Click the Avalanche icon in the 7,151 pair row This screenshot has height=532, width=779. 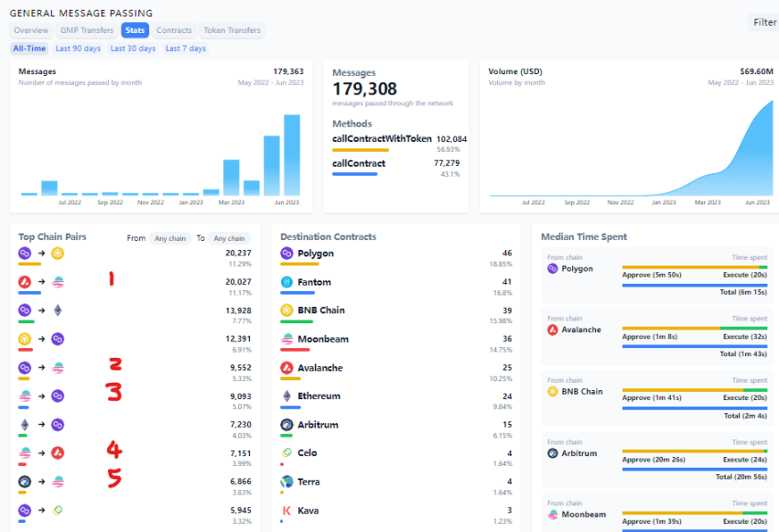tap(58, 453)
